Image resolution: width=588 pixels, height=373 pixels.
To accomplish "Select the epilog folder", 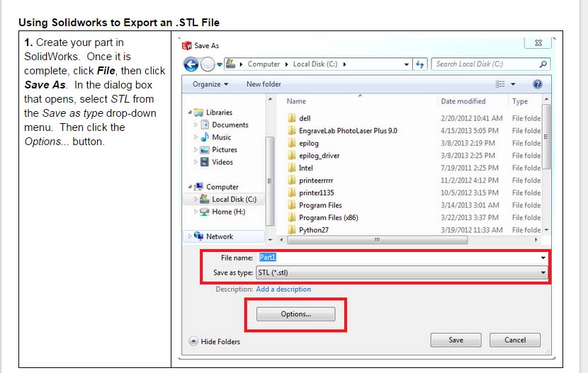I will click(309, 143).
